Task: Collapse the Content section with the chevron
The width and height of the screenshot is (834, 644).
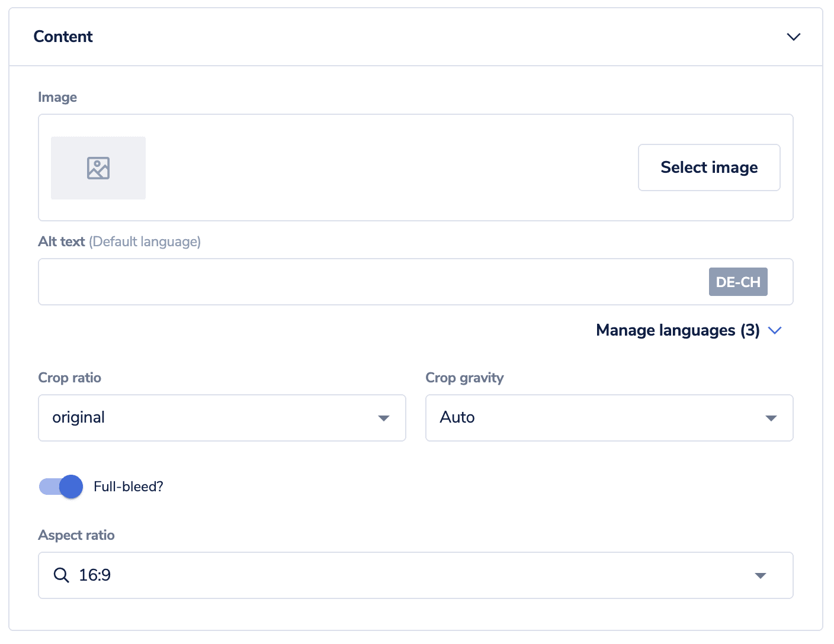Action: point(793,37)
